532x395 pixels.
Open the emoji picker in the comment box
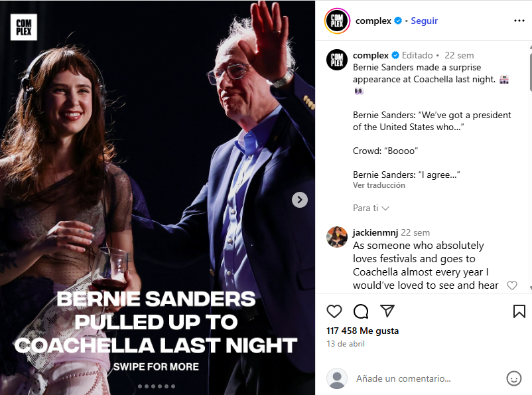tap(514, 378)
